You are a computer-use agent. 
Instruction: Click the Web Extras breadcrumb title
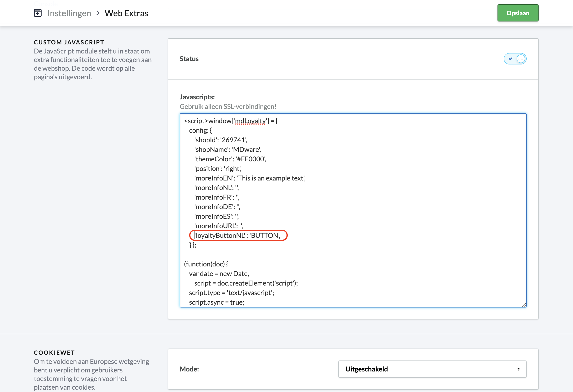(x=126, y=13)
